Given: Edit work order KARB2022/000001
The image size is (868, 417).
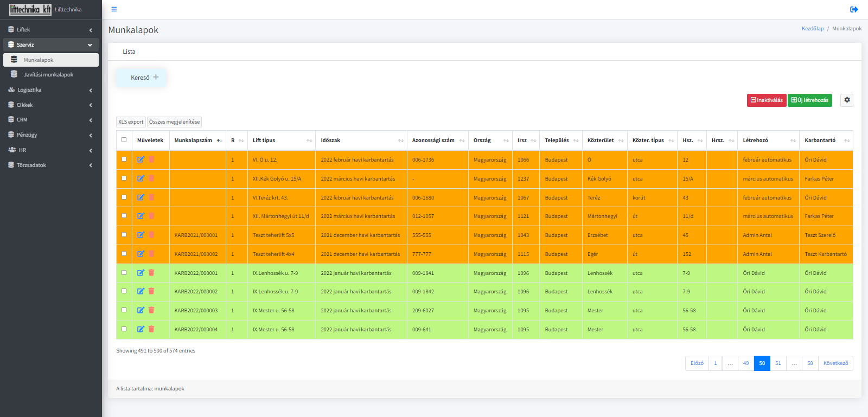Looking at the screenshot, I should [141, 273].
